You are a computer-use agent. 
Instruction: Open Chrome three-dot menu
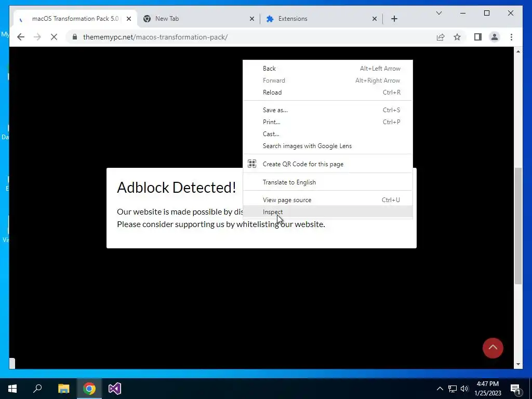click(x=511, y=37)
